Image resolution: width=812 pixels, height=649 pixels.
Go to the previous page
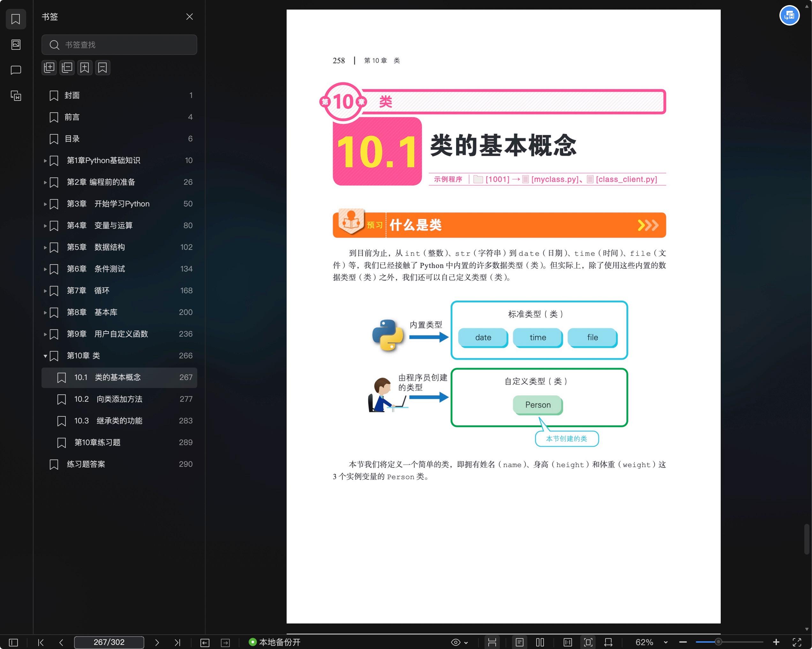click(x=61, y=642)
